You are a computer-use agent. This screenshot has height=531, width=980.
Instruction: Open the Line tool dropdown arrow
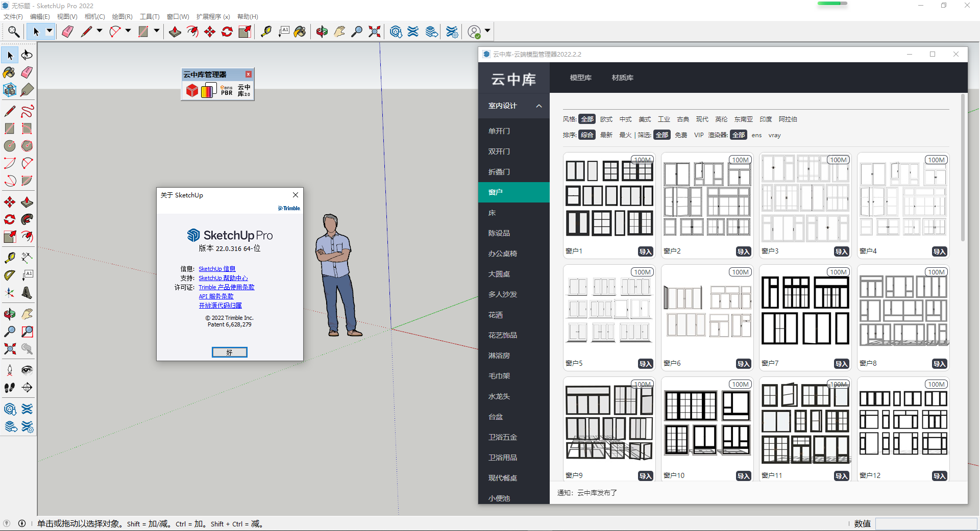pos(100,31)
